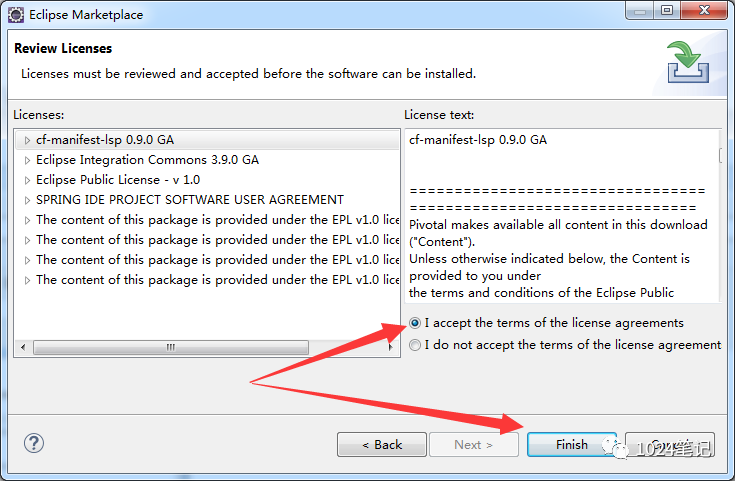The height and width of the screenshot is (481, 735).
Task: Go back with the Back button
Action: point(381,445)
